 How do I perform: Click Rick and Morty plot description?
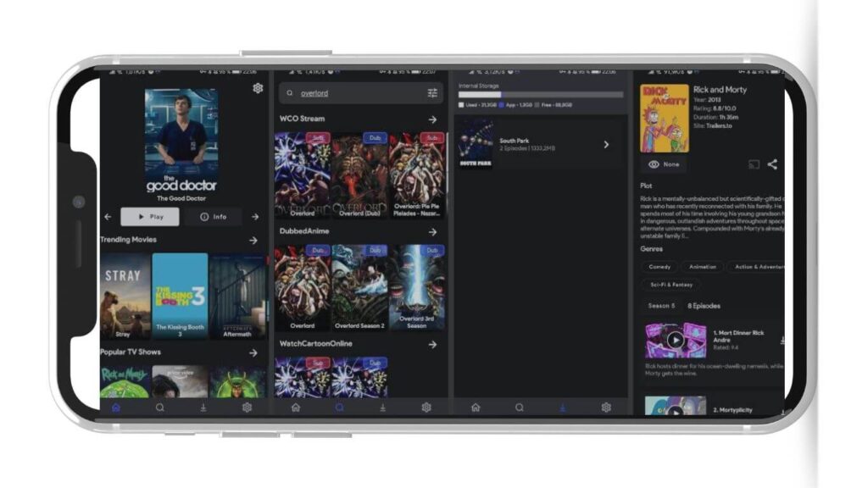click(x=712, y=217)
